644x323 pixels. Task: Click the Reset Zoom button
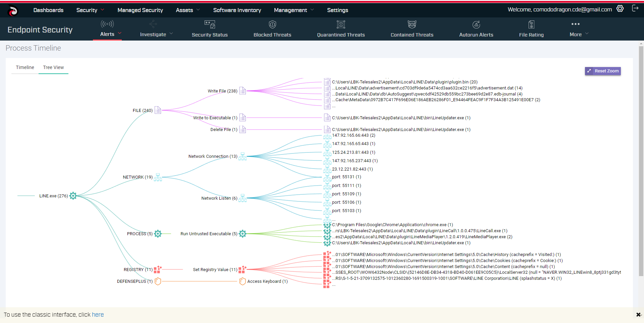(x=603, y=71)
